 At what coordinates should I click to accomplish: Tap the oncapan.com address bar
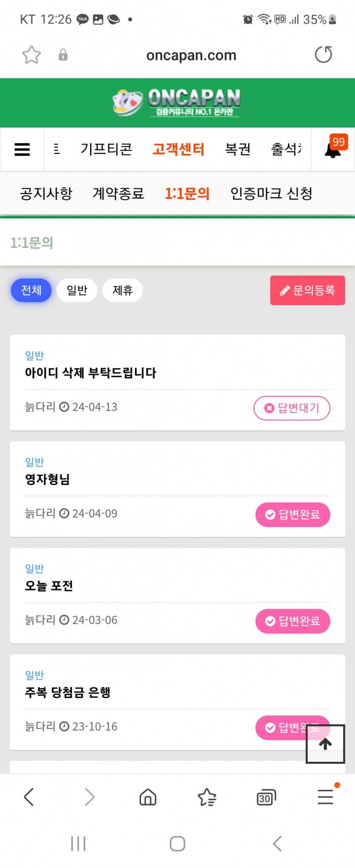click(191, 55)
